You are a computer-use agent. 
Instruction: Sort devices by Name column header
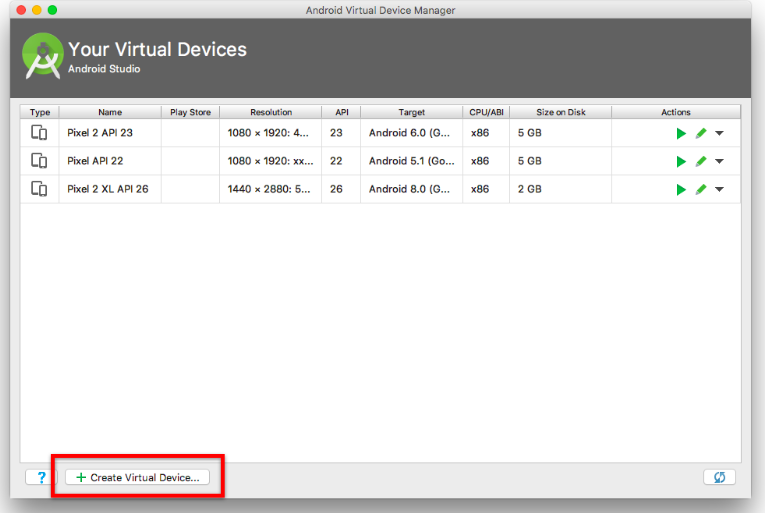(x=110, y=112)
